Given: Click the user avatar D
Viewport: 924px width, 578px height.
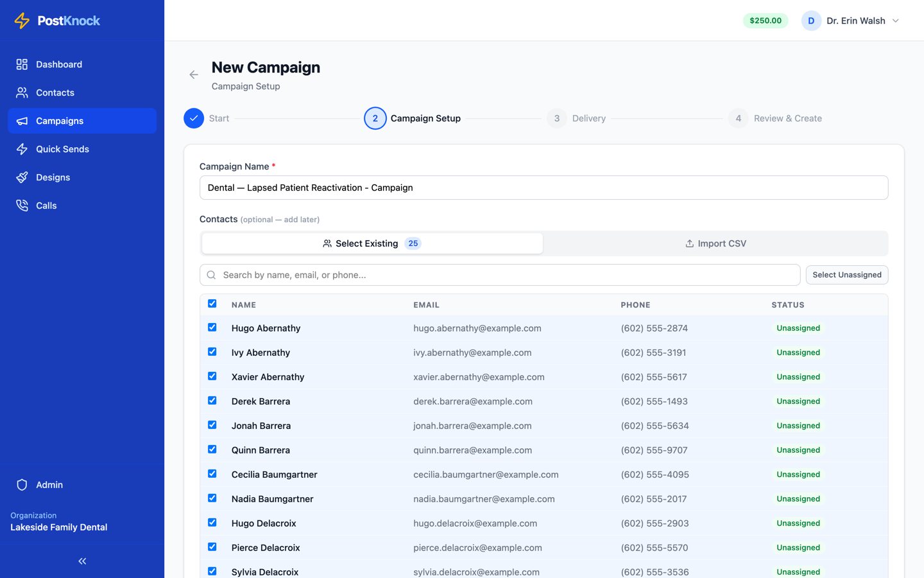Looking at the screenshot, I should [x=811, y=21].
